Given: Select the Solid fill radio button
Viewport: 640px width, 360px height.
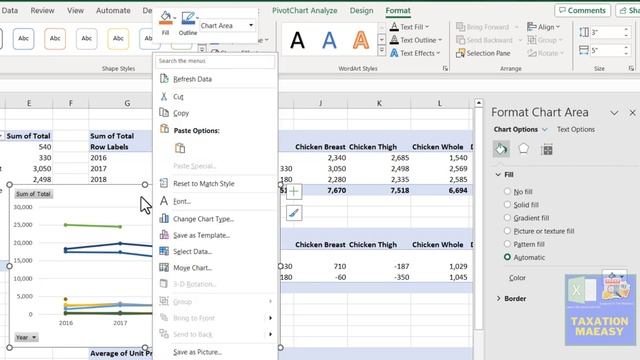Looking at the screenshot, I should (507, 204).
